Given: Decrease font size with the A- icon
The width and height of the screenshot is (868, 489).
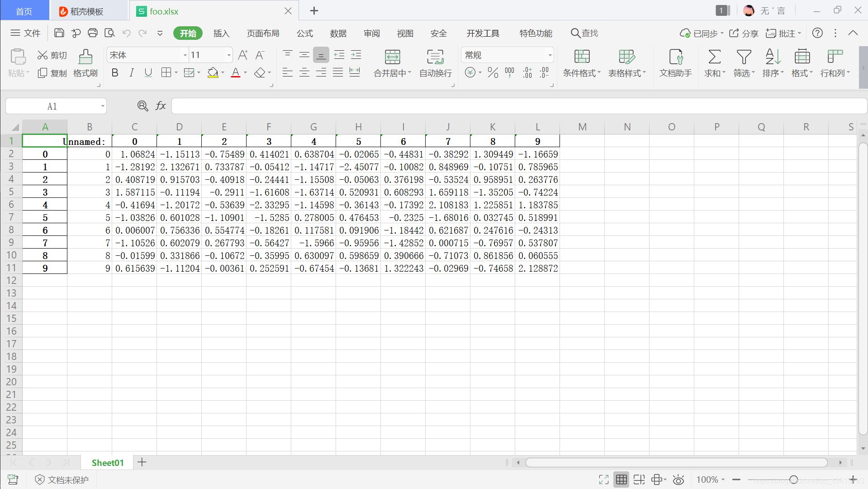Looking at the screenshot, I should (260, 55).
